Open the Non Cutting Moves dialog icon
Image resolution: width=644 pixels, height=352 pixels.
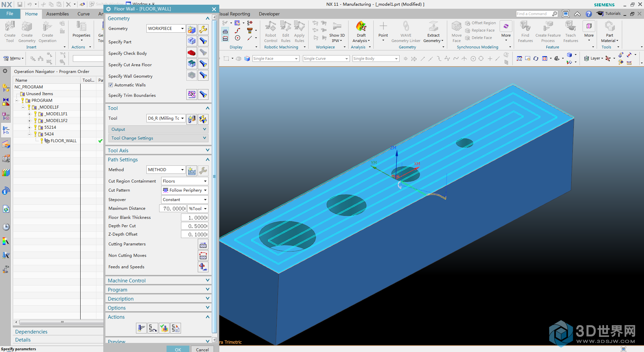203,256
